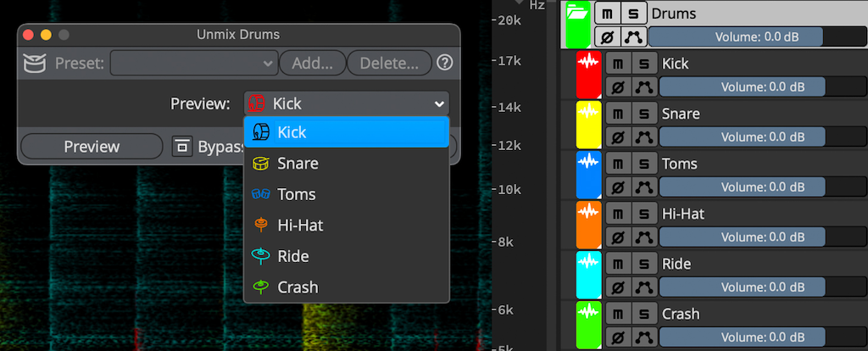The image size is (868, 351).
Task: Adjust the Hi-Hat volume slider
Action: click(763, 237)
